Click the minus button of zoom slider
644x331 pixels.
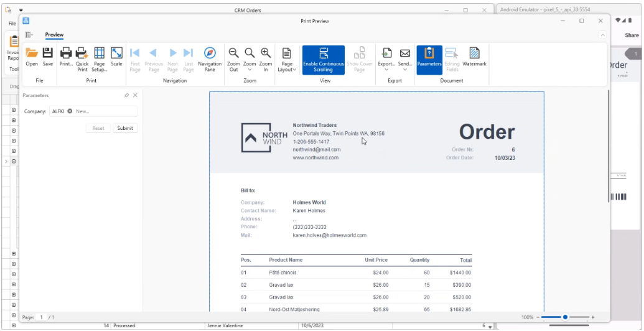[x=538, y=317]
